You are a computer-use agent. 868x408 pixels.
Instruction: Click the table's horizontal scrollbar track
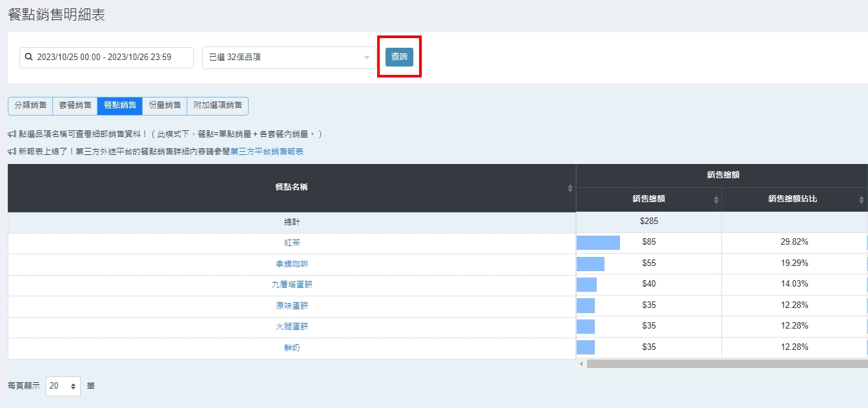[723, 364]
